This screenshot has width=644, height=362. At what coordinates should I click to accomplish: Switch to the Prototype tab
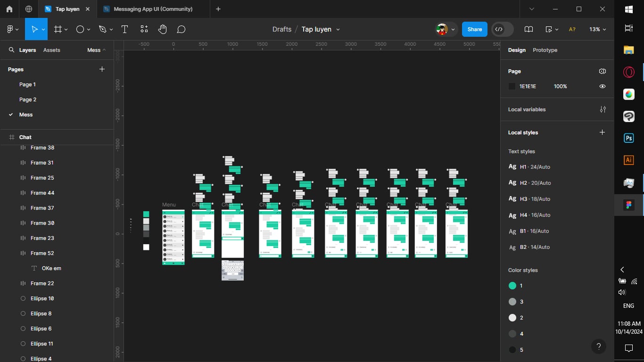tap(545, 50)
